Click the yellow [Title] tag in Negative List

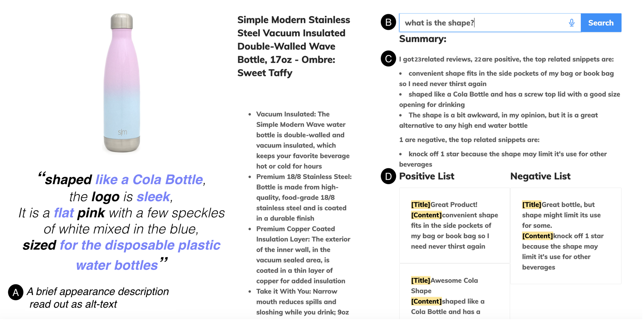(531, 205)
